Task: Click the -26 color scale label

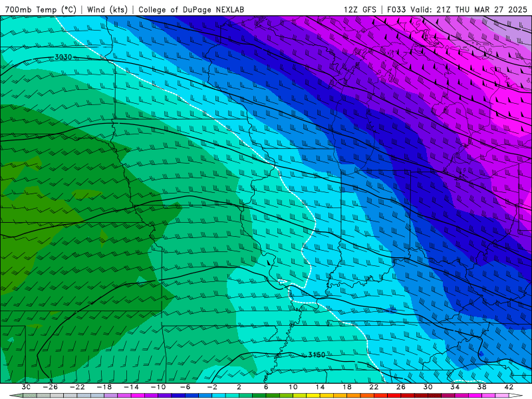Action: pyautogui.click(x=51, y=387)
